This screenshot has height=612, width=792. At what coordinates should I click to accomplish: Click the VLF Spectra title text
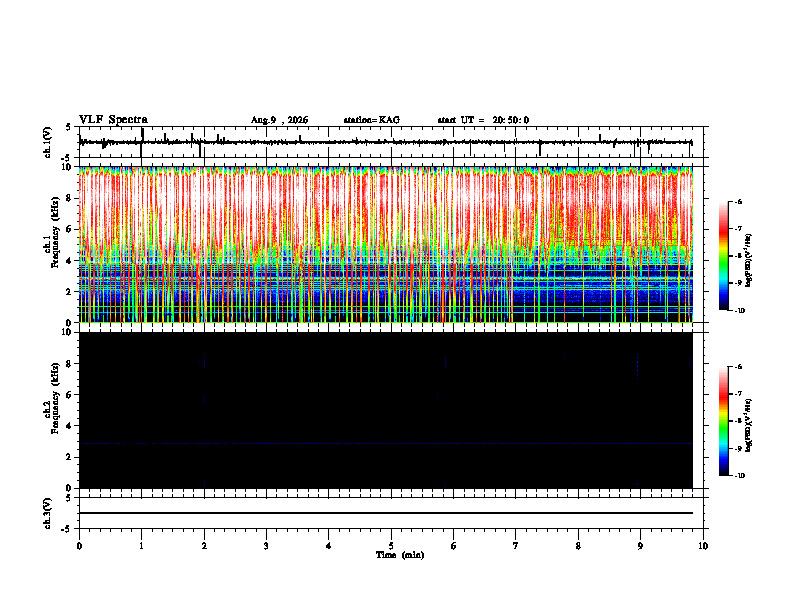tap(113, 120)
